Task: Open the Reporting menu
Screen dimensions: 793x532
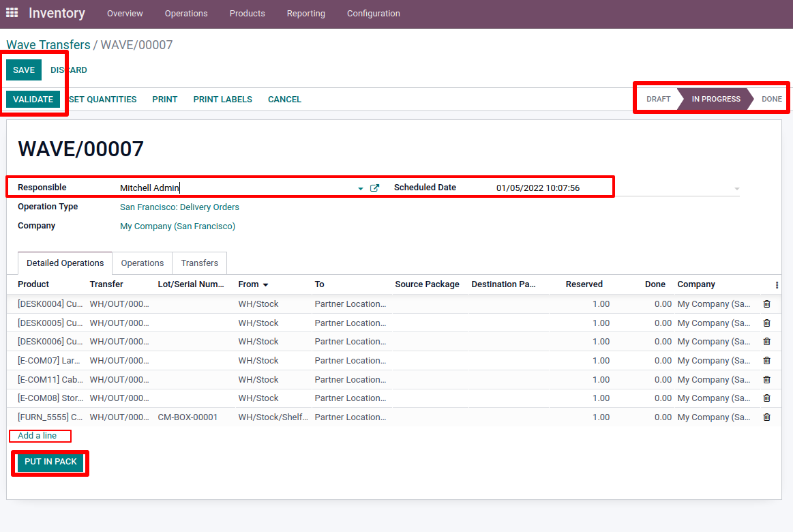Action: 306,13
